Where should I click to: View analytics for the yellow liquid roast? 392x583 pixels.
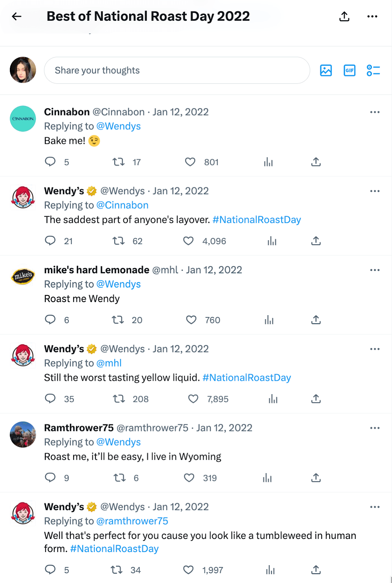272,399
